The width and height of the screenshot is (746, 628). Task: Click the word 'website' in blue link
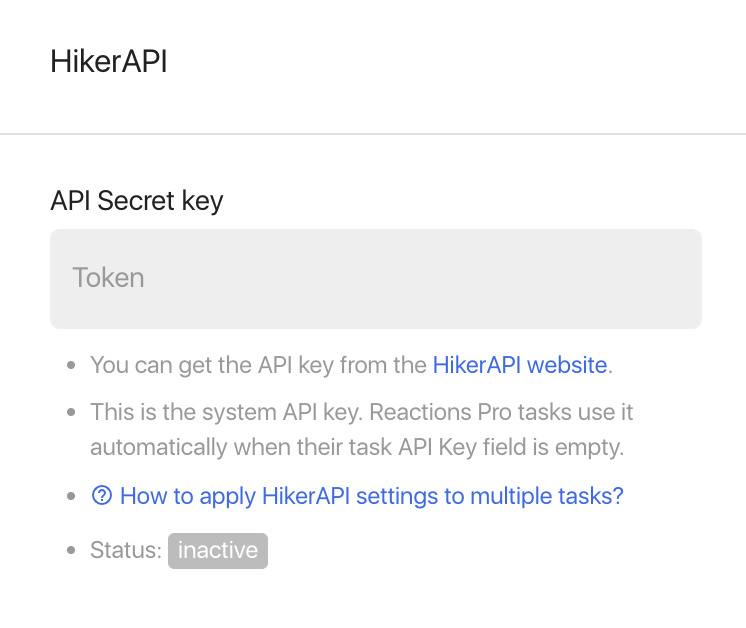point(567,365)
